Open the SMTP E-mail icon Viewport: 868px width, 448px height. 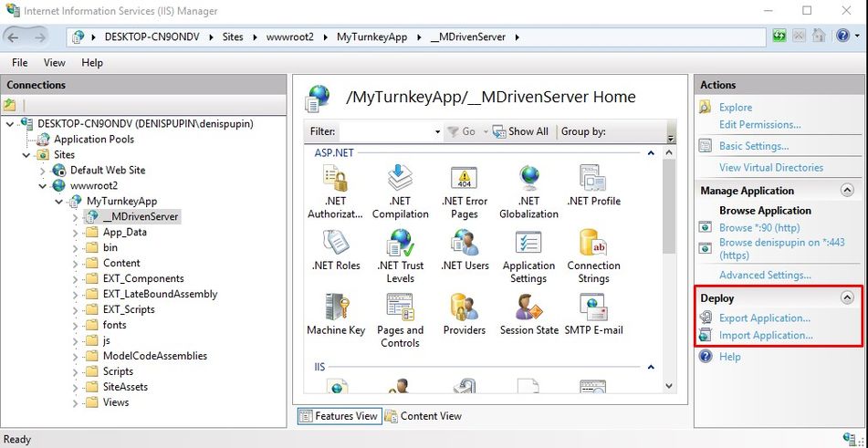pos(593,314)
